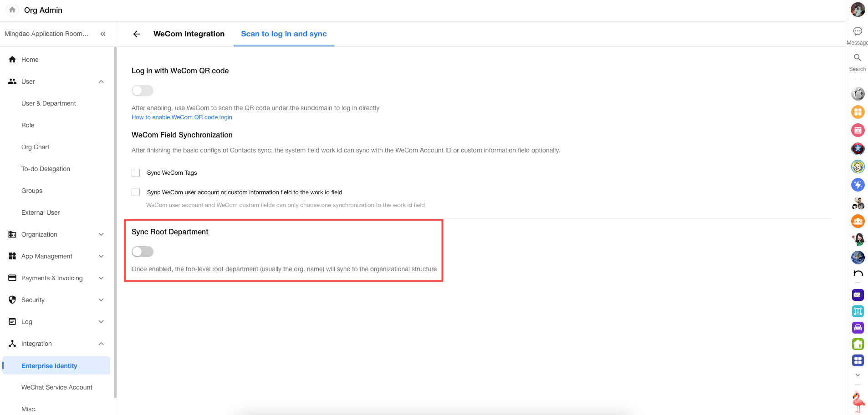Screen dimensions: 868x415
Task: Click the back arrow next to WeCom Integration
Action: point(136,34)
